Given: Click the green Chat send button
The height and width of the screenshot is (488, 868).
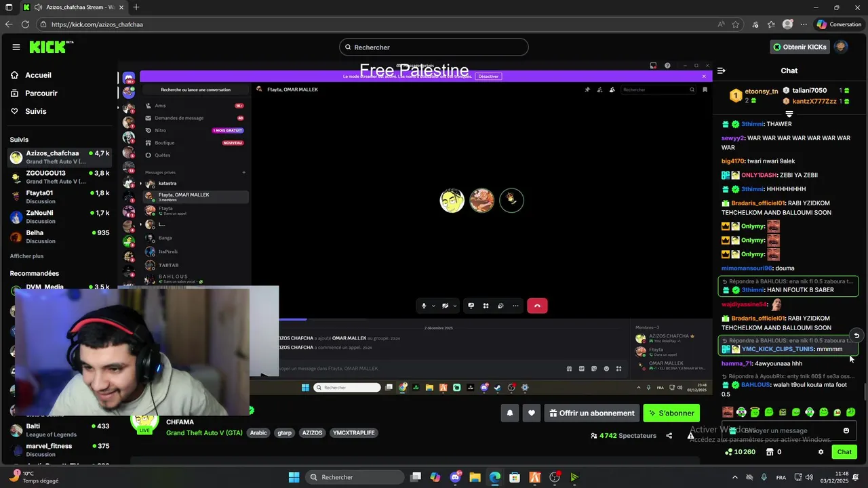Looking at the screenshot, I should tap(844, 452).
